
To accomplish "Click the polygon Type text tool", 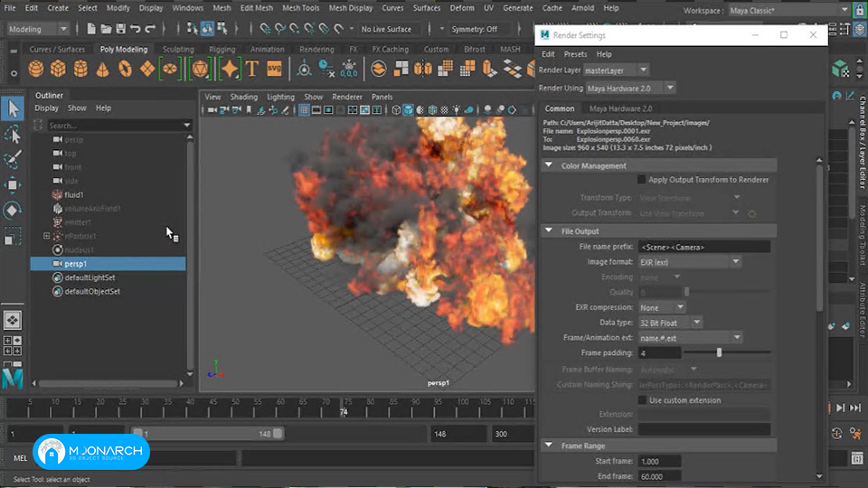I will pos(252,69).
